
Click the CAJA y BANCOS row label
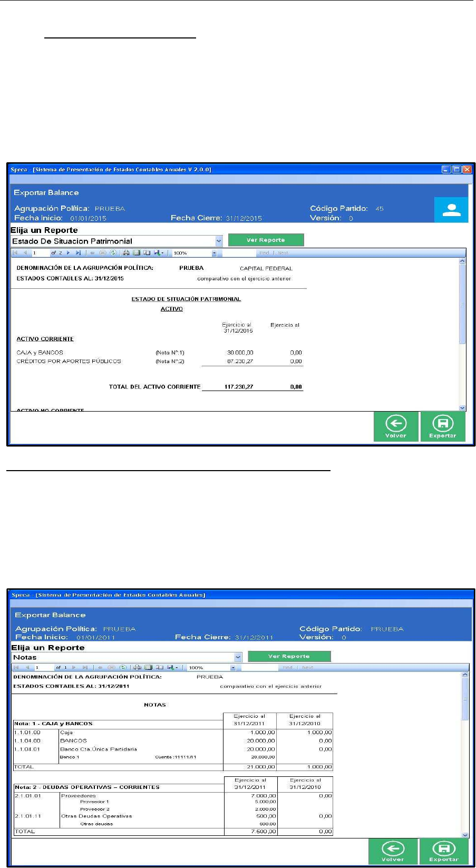40,353
